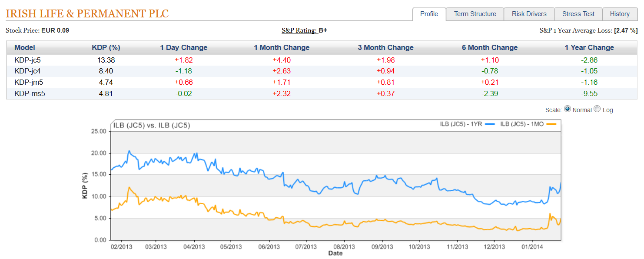644x259 pixels.
Task: Click the +2.32 one month change cell
Action: 282,93
